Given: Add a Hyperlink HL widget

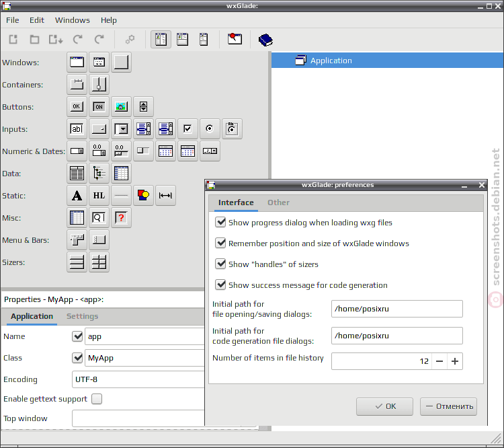Looking at the screenshot, I should click(99, 195).
